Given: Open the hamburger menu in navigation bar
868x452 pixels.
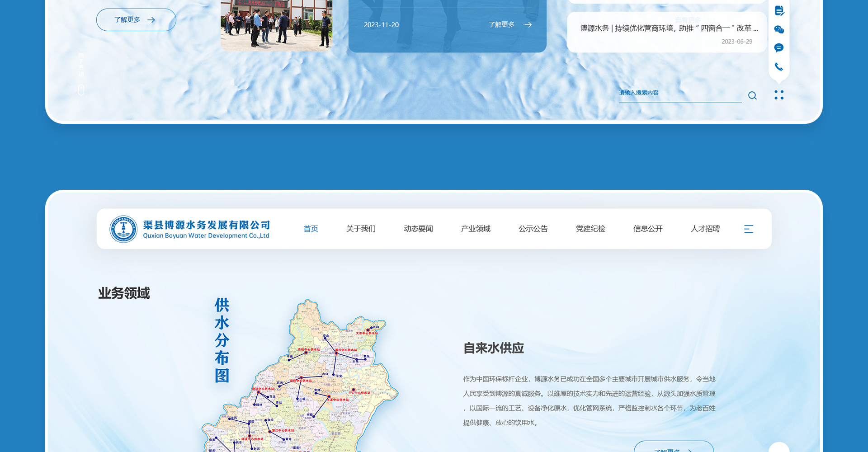Looking at the screenshot, I should (749, 229).
